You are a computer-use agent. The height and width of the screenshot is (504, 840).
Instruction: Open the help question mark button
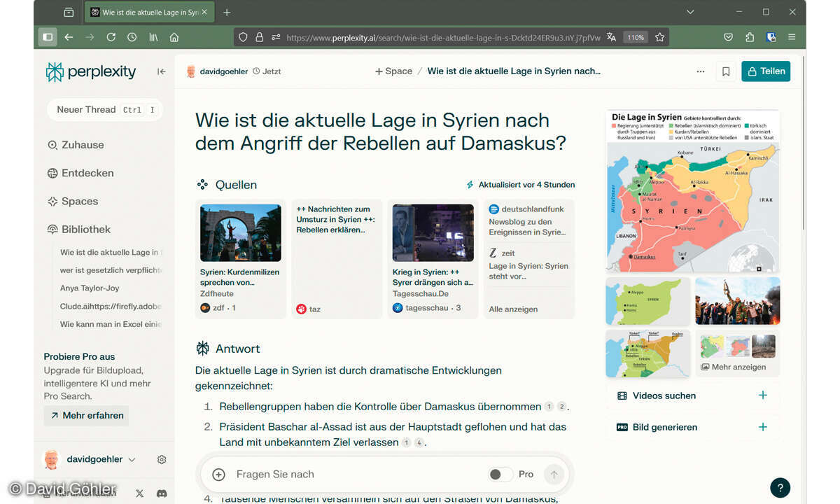pos(780,488)
